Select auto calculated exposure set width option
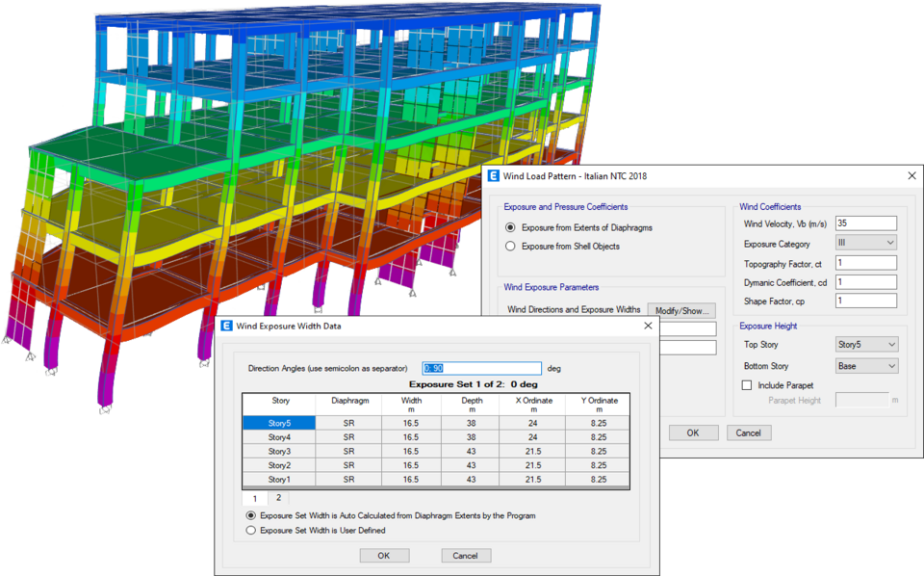Image resolution: width=924 pixels, height=576 pixels. click(x=252, y=515)
